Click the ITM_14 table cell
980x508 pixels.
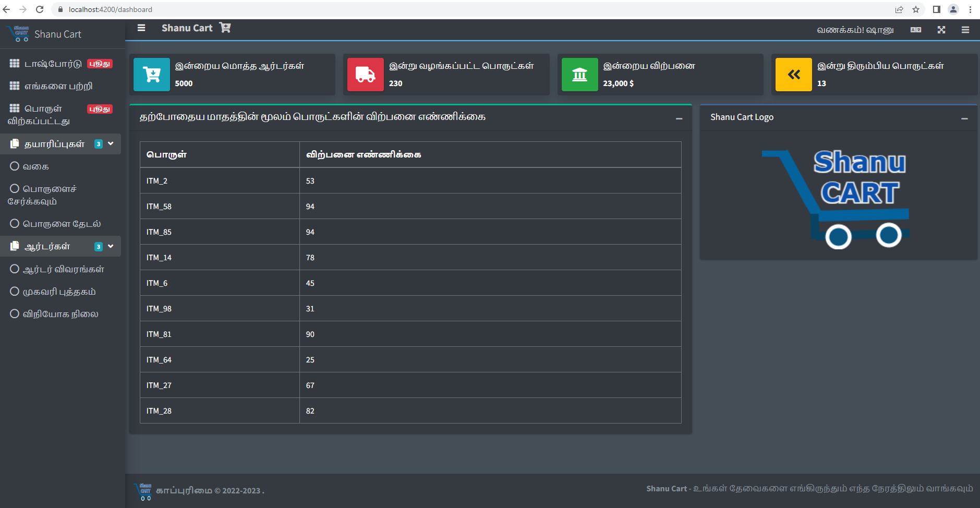[220, 257]
